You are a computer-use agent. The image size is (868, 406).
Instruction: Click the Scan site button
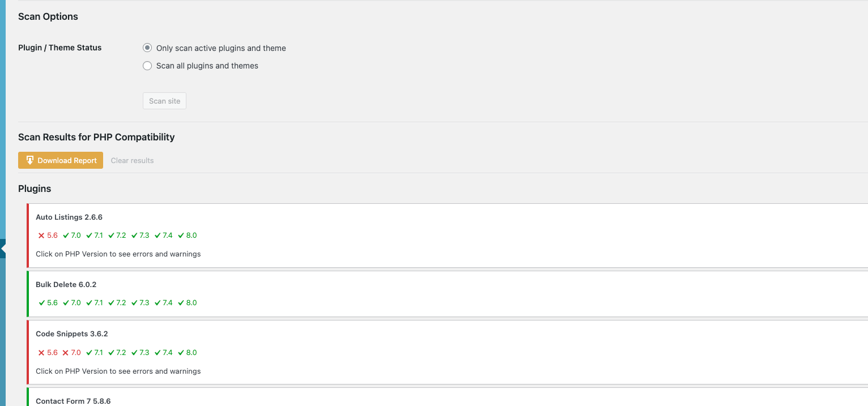click(164, 101)
